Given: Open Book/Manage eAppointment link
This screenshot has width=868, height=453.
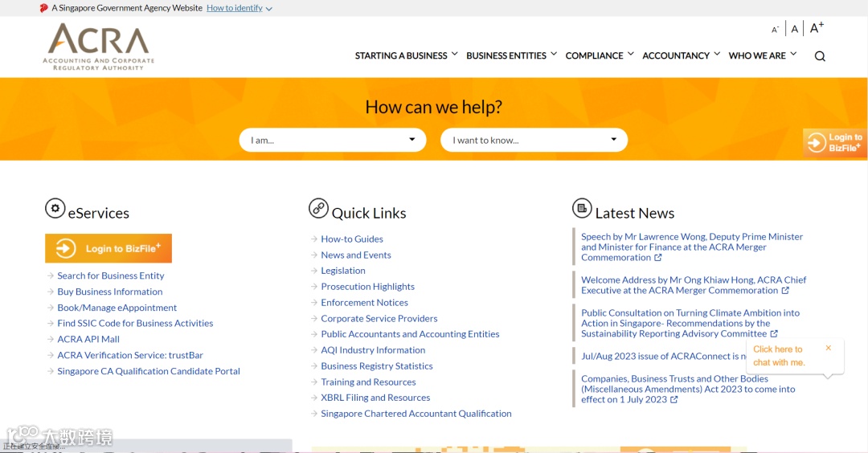Looking at the screenshot, I should (117, 308).
